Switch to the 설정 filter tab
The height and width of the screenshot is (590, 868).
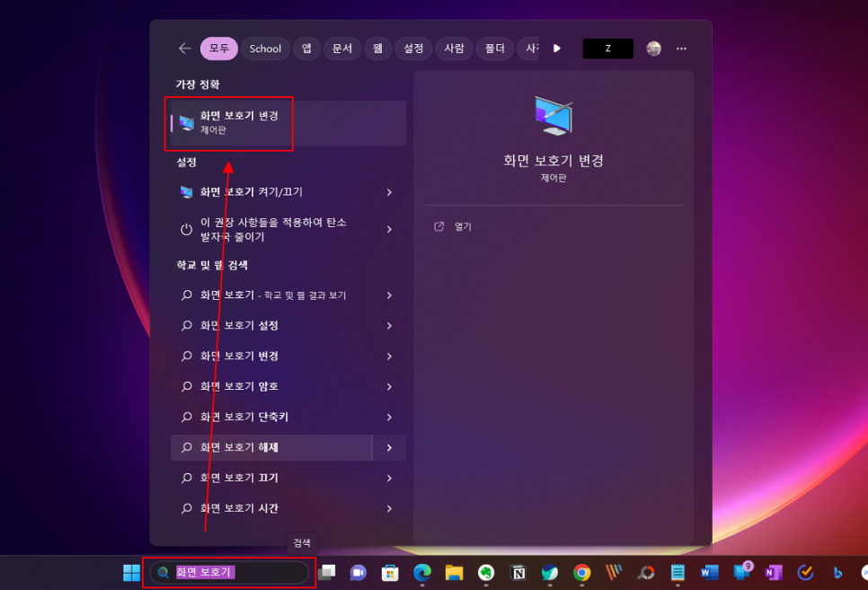pyautogui.click(x=413, y=48)
